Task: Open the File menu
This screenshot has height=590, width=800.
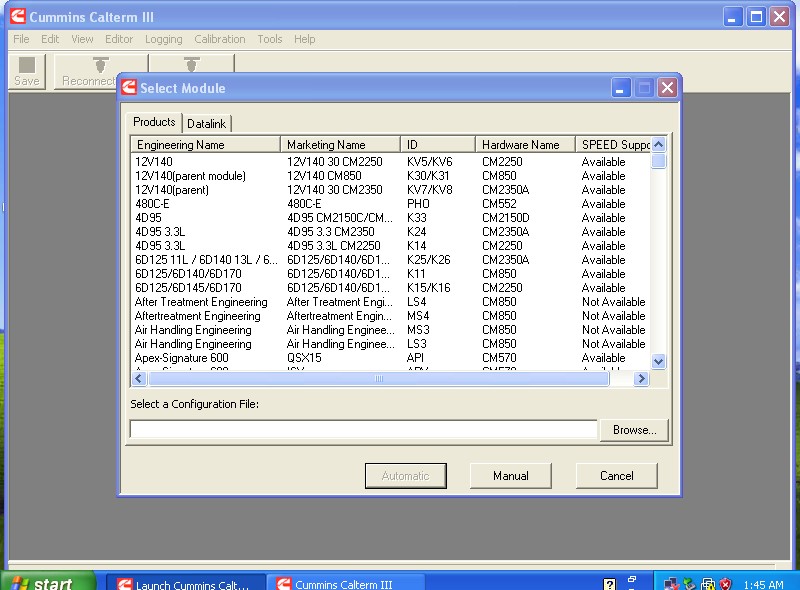Action: pos(21,39)
